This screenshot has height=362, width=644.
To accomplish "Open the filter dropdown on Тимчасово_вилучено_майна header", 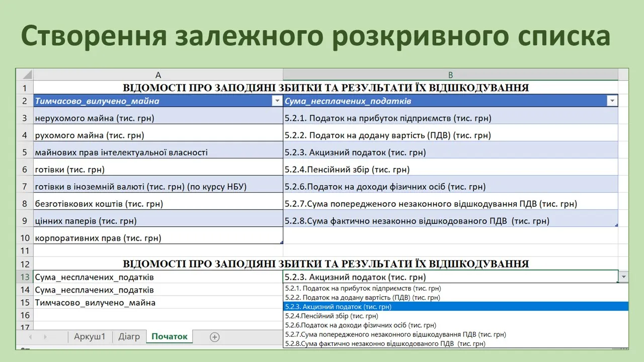I will point(277,101).
